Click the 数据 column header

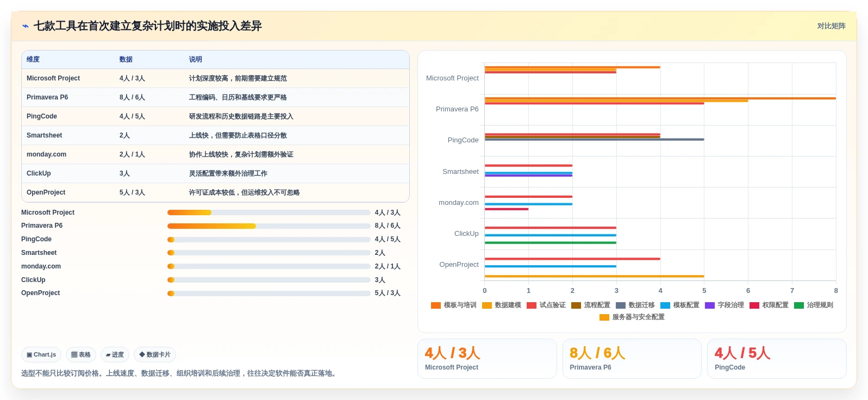click(x=126, y=59)
